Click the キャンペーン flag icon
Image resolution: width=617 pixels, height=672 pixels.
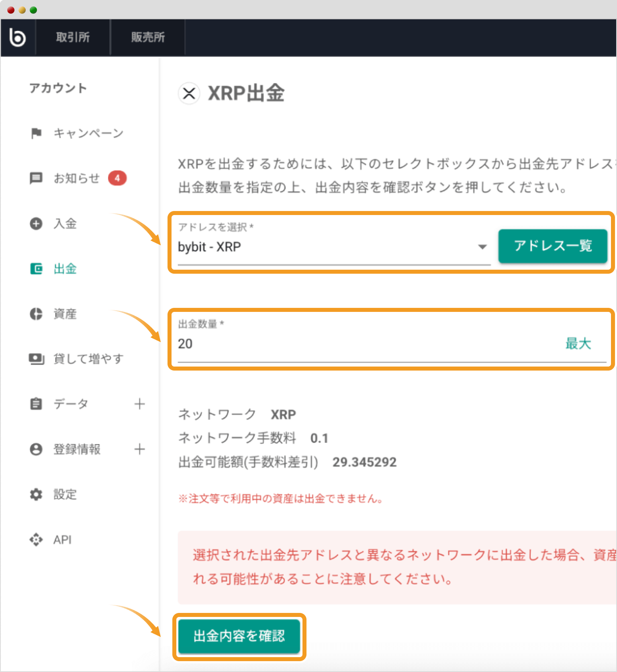(36, 133)
